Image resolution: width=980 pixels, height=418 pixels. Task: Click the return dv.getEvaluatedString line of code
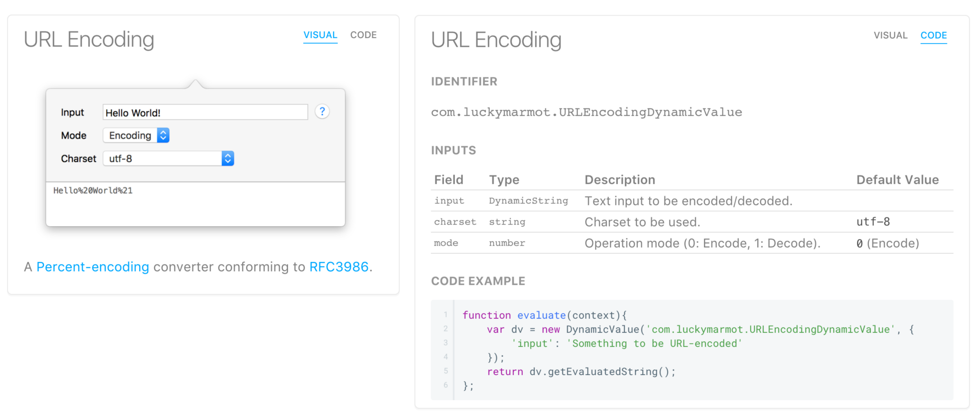pos(581,371)
